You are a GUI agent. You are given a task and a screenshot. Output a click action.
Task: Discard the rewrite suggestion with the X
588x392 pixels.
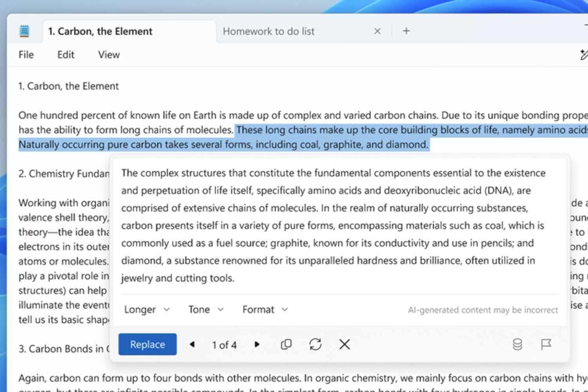344,344
